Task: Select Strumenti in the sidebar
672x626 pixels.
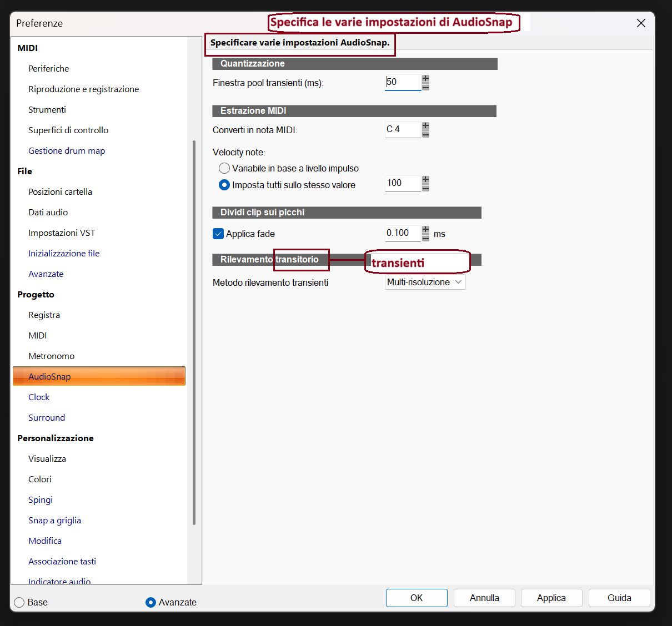Action: tap(47, 109)
